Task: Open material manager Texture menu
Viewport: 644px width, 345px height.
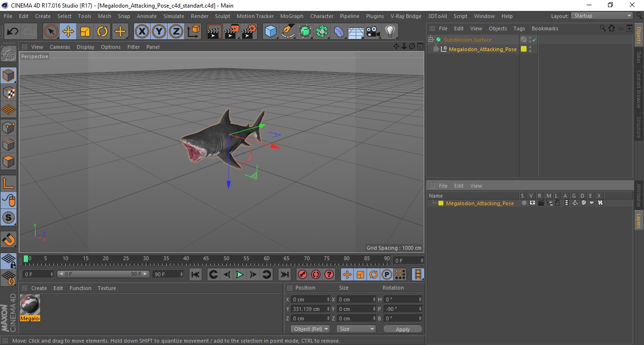Action: tap(107, 288)
